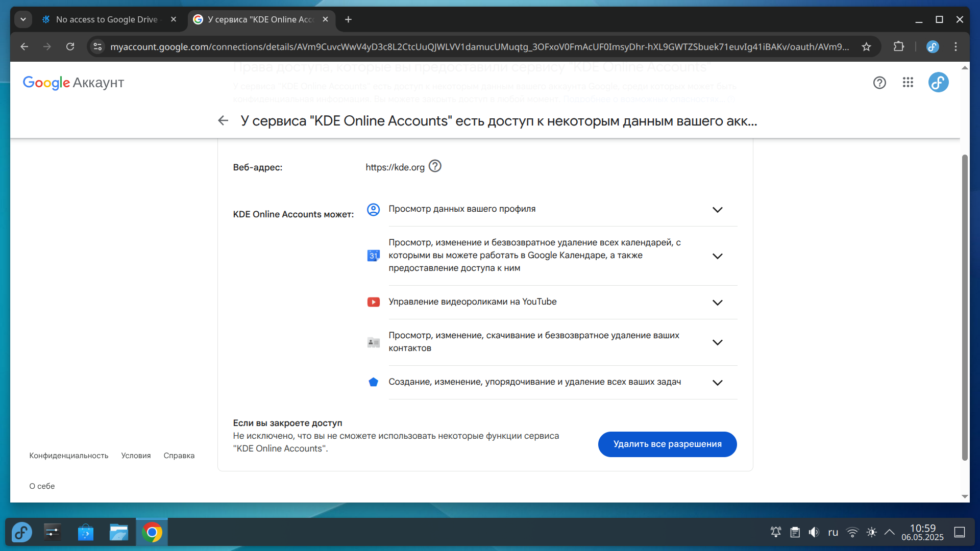Open the Chrome three-dot menu

click(x=956, y=46)
